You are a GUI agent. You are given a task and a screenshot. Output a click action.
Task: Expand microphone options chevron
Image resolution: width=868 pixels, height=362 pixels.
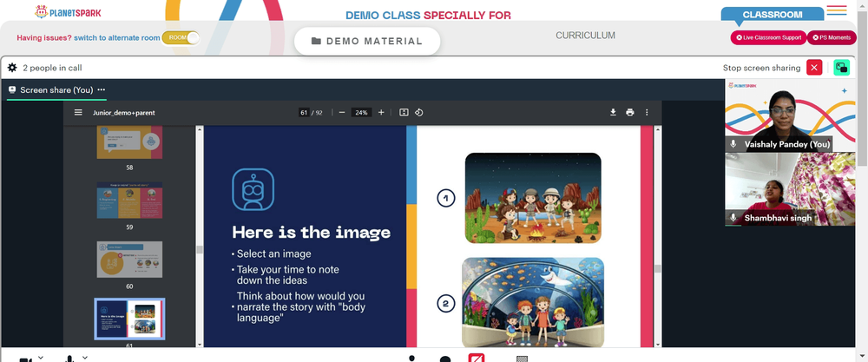click(85, 358)
